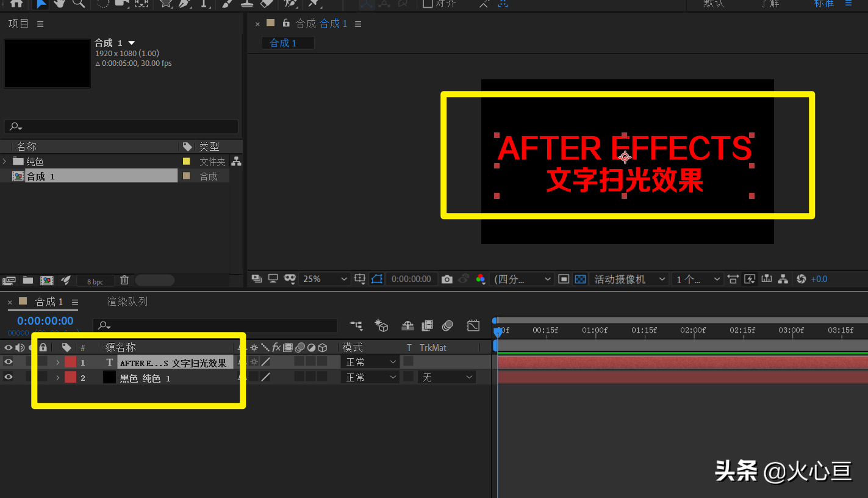This screenshot has height=498, width=868.
Task: Open the show channel RGB color icon
Action: (481, 279)
